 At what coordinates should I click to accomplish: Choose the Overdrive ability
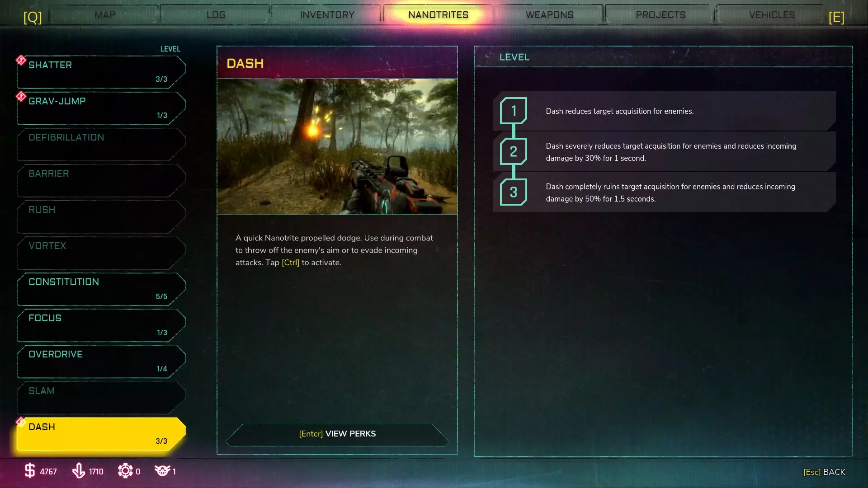(101, 361)
